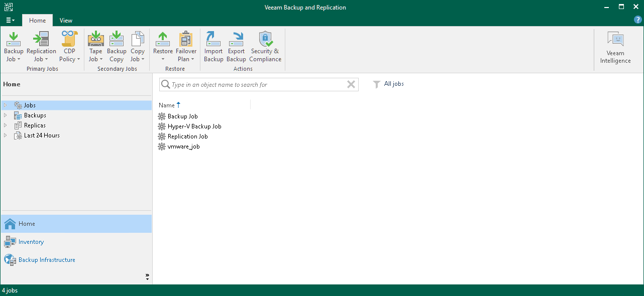Image resolution: width=644 pixels, height=296 pixels.
Task: Expand the Replicas tree node
Action: [x=6, y=125]
